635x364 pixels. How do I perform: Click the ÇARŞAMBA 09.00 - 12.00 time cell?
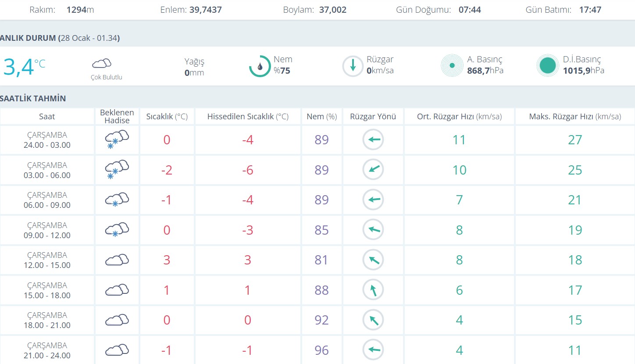(47, 230)
